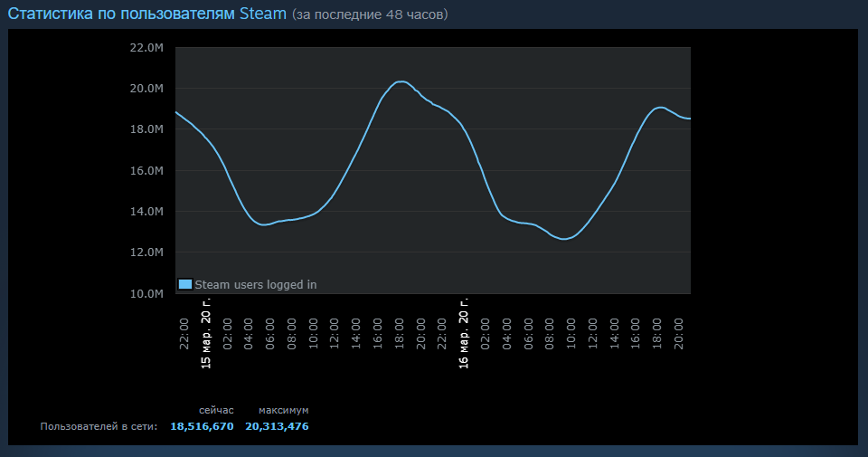Click the chart line's lowest dip near 12.6M
Image resolution: width=868 pixels, height=457 pixels.
pos(563,239)
